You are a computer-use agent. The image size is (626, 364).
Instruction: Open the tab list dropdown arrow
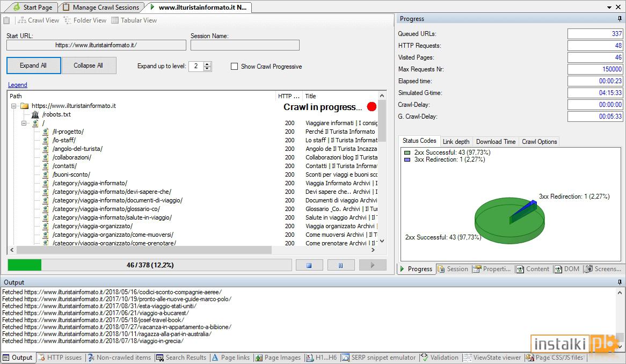[x=609, y=7]
